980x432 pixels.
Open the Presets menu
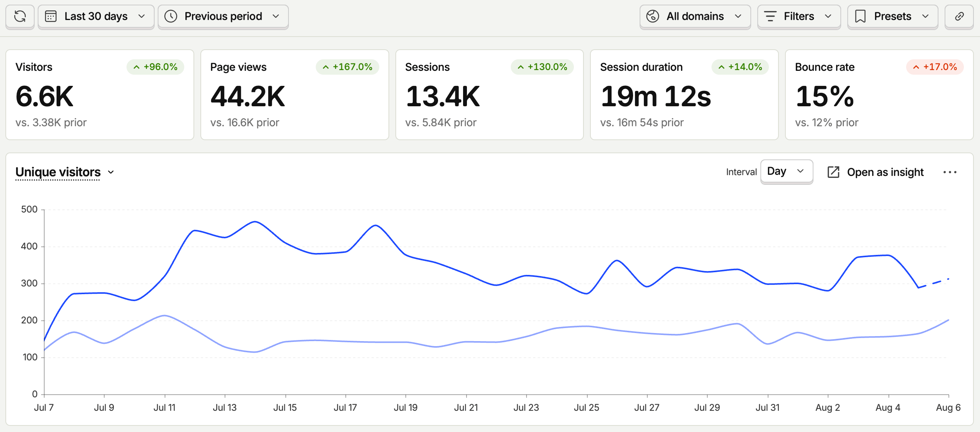click(x=893, y=17)
